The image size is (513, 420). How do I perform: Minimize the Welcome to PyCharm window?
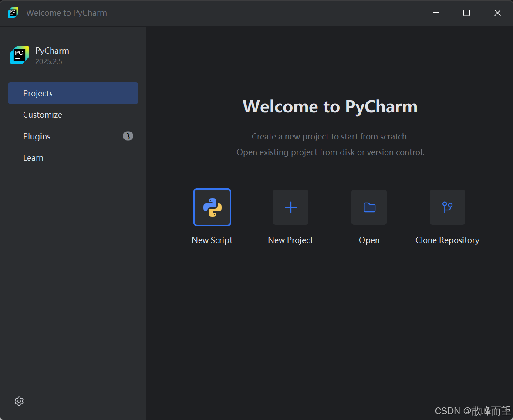click(x=436, y=13)
